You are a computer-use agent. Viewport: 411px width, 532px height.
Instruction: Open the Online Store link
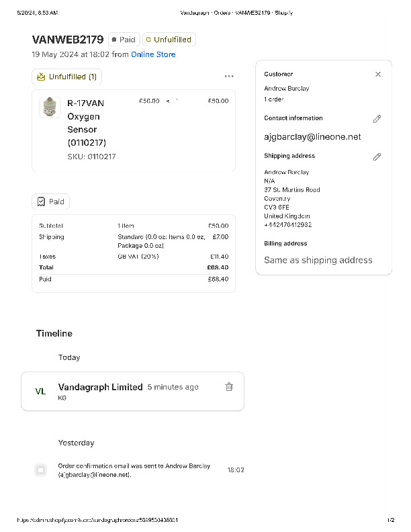tap(153, 54)
